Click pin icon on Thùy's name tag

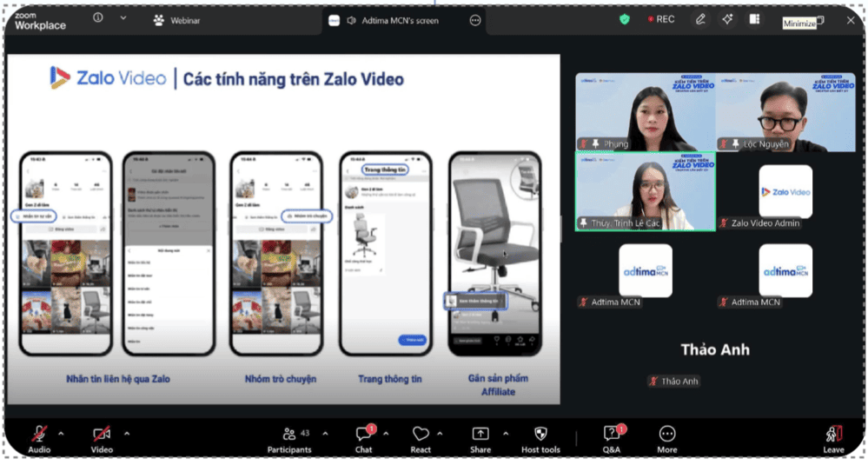pyautogui.click(x=584, y=223)
